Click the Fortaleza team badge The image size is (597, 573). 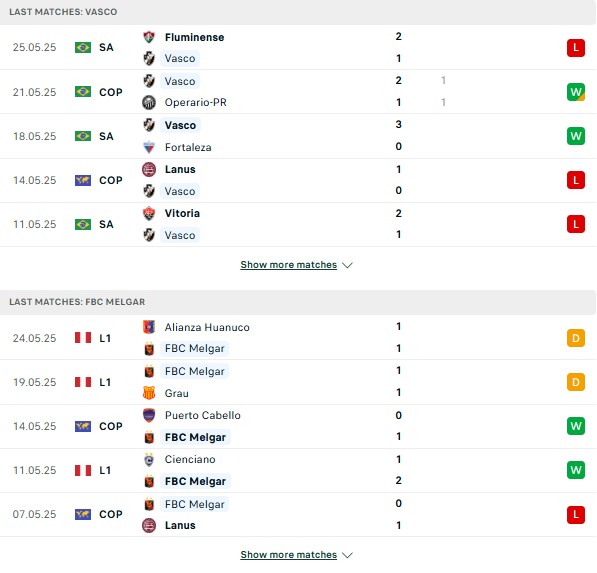(149, 147)
